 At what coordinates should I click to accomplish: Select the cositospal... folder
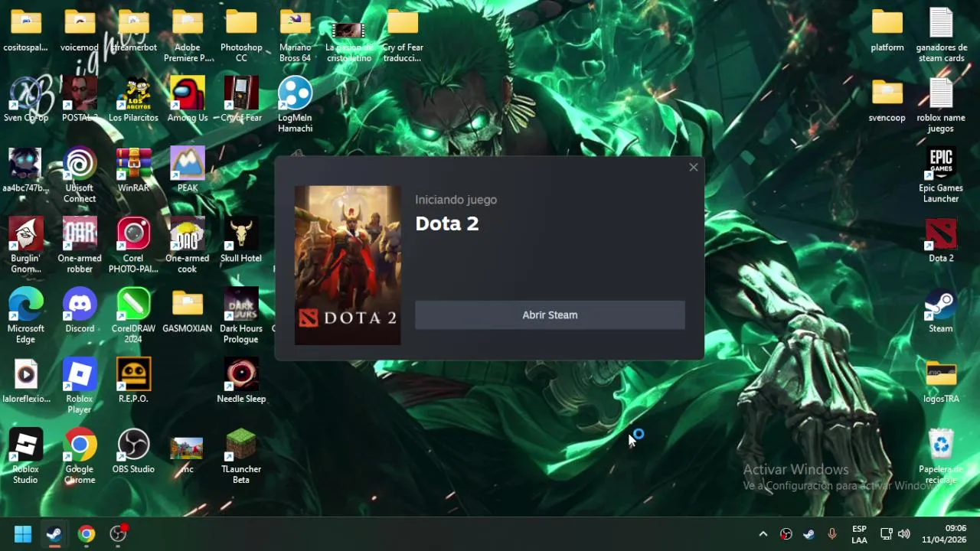[26, 29]
